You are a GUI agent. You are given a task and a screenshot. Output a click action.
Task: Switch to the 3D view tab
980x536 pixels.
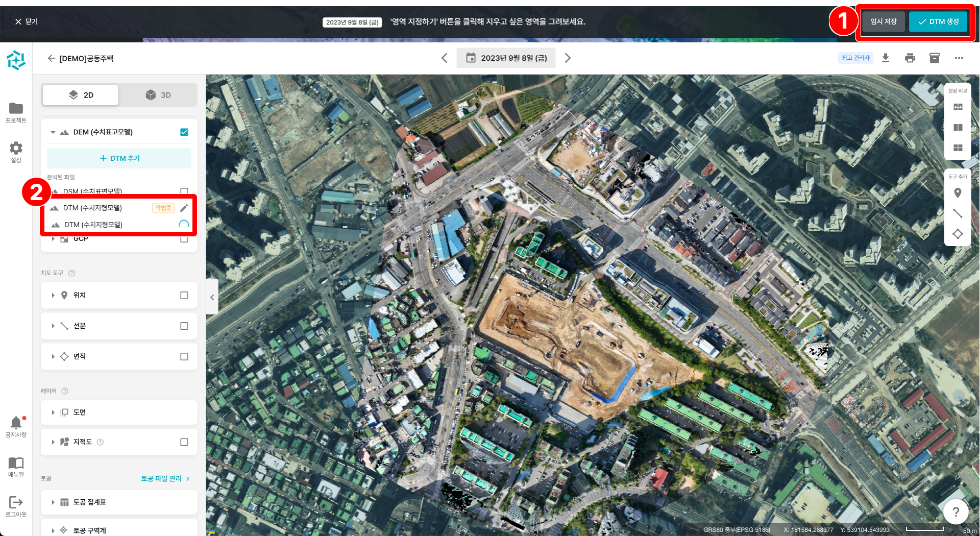coord(158,95)
